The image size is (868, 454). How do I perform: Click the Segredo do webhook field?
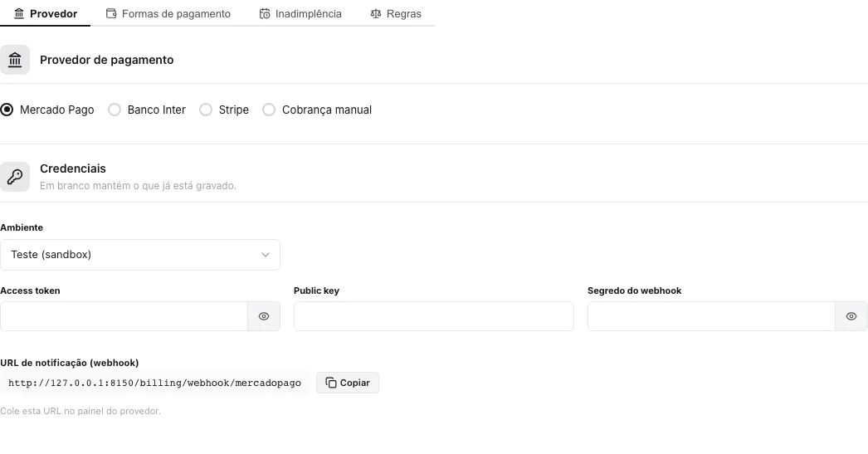point(711,316)
